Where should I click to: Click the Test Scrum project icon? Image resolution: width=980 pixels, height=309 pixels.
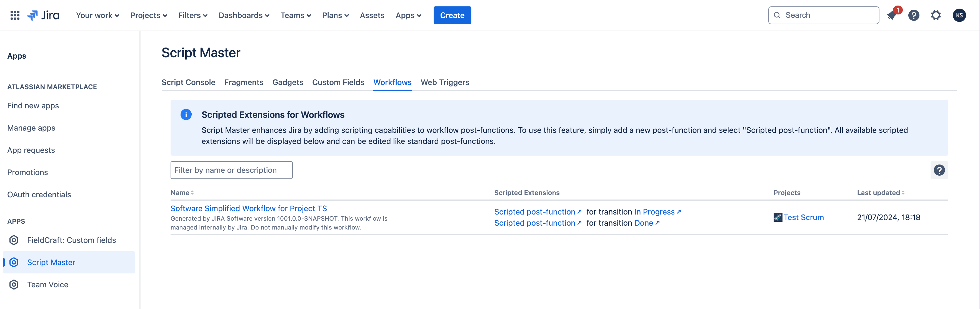(777, 217)
